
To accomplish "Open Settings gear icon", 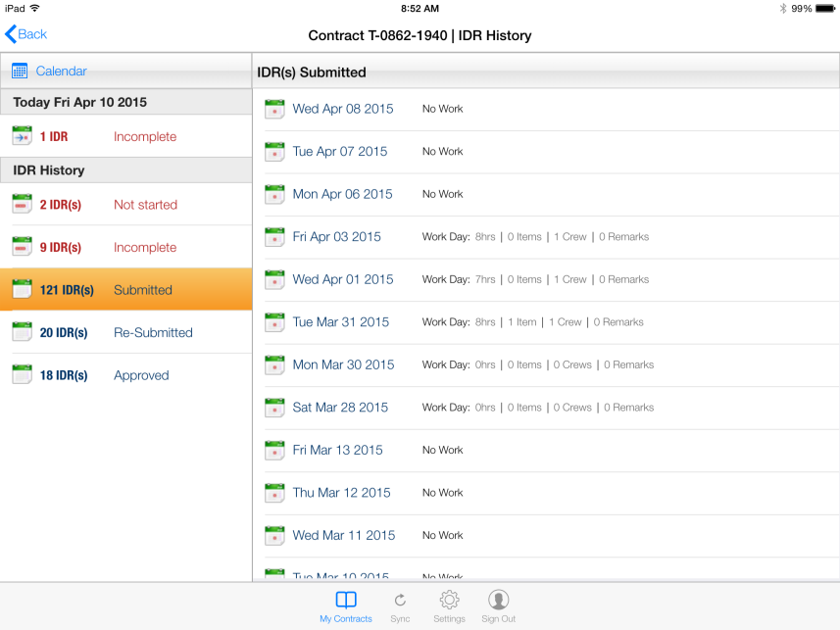I will pos(449,601).
